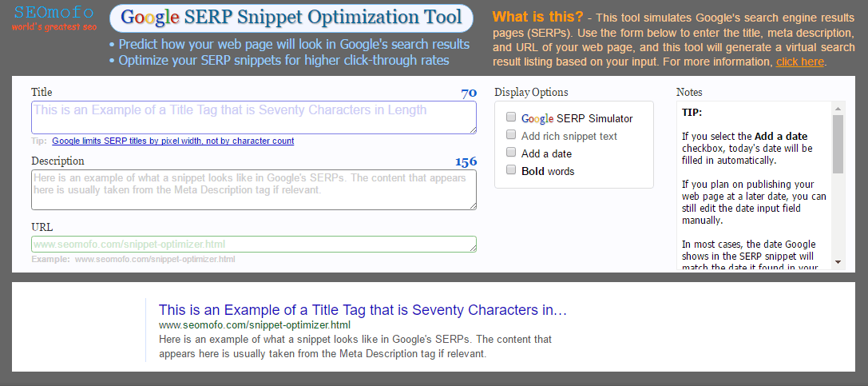This screenshot has width=868, height=386.
Task: Click the Description field resize handle
Action: coord(473,206)
